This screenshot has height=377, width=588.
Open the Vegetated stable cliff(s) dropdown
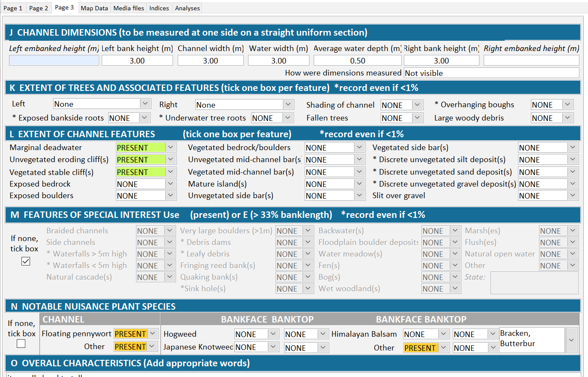pyautogui.click(x=146, y=172)
